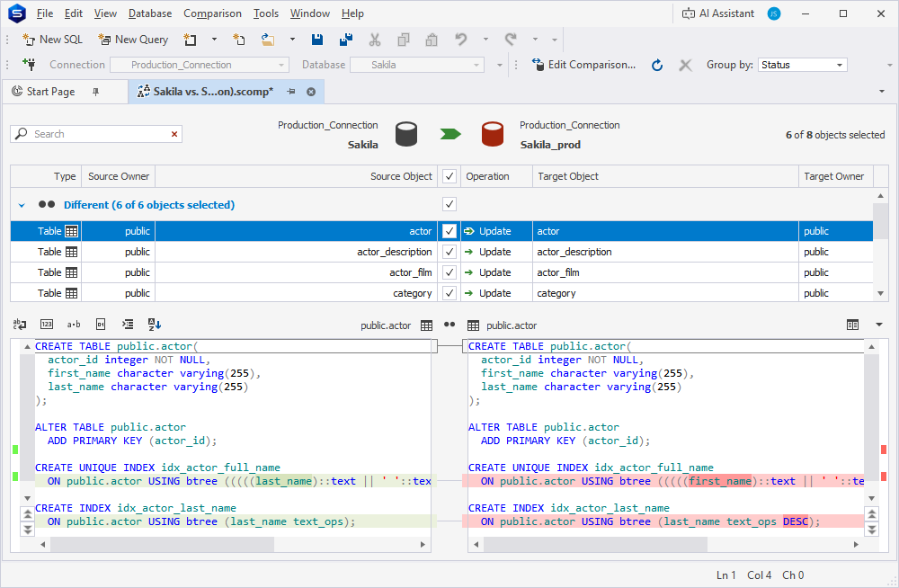
Task: Click the Operation column header
Action: coord(496,176)
